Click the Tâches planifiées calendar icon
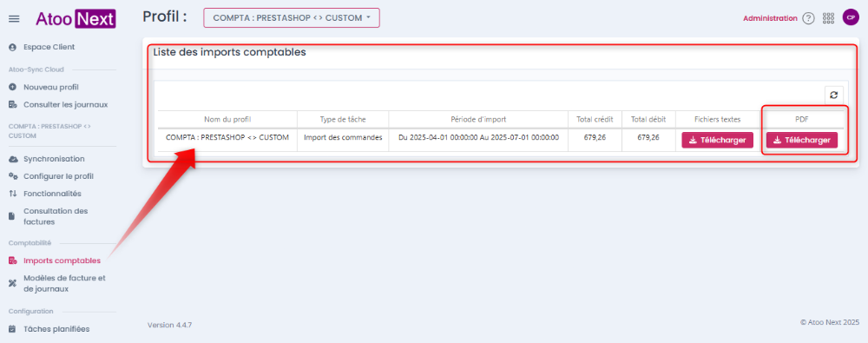The width and height of the screenshot is (868, 343). coord(13,328)
